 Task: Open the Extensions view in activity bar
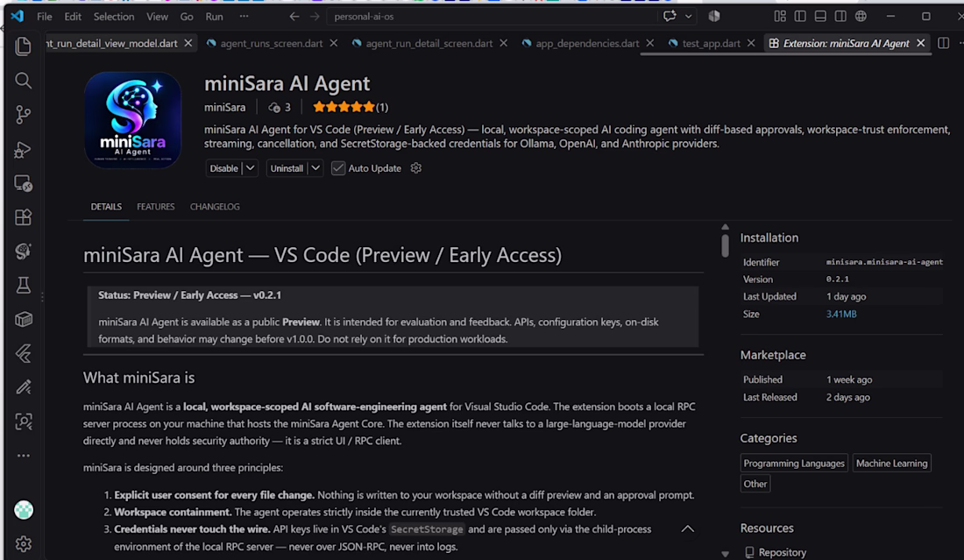pos(24,217)
